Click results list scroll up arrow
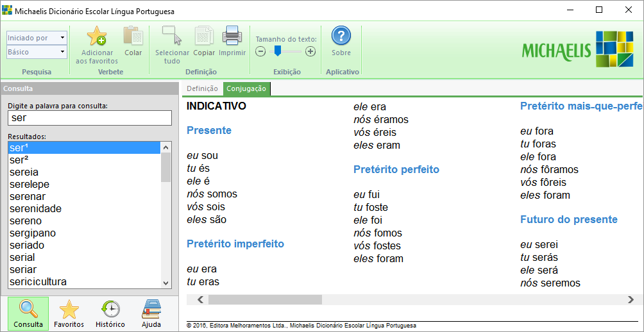This screenshot has width=644, height=332. [x=166, y=147]
